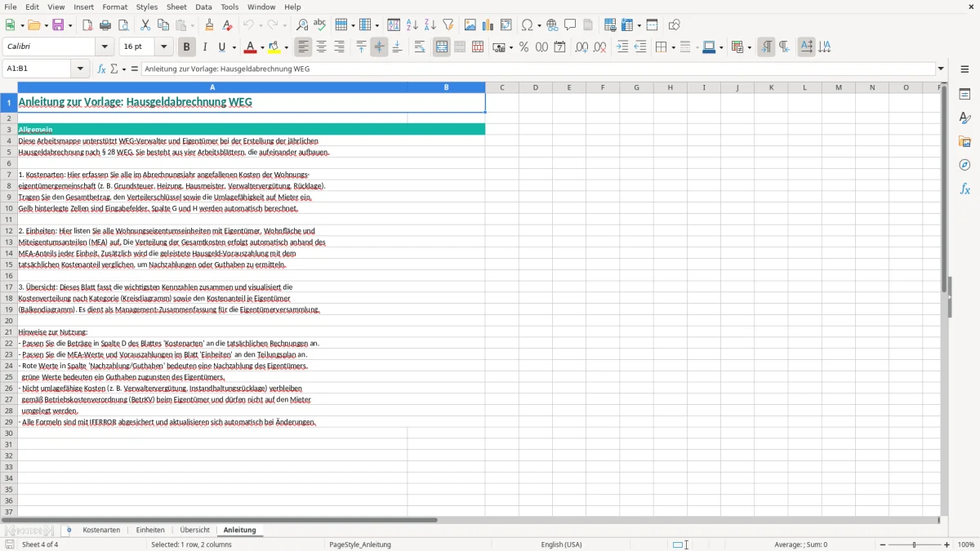The width and height of the screenshot is (980, 551).
Task: Open Find & Replace
Action: point(301,25)
